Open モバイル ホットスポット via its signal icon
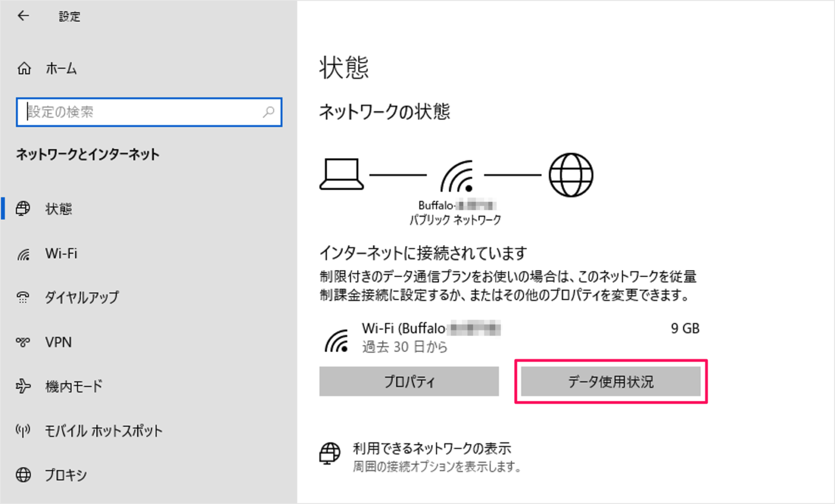 point(23,431)
